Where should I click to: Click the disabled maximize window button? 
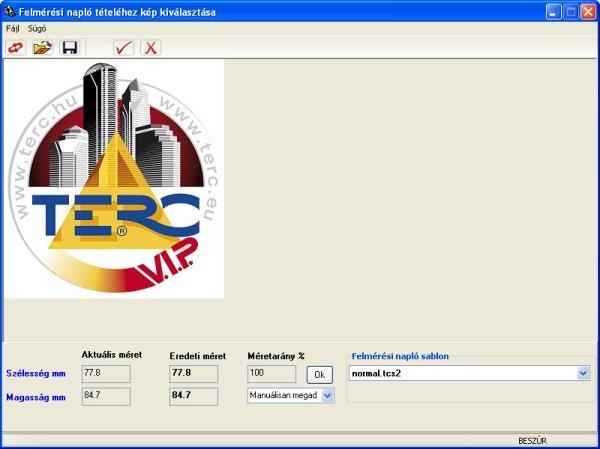571,12
